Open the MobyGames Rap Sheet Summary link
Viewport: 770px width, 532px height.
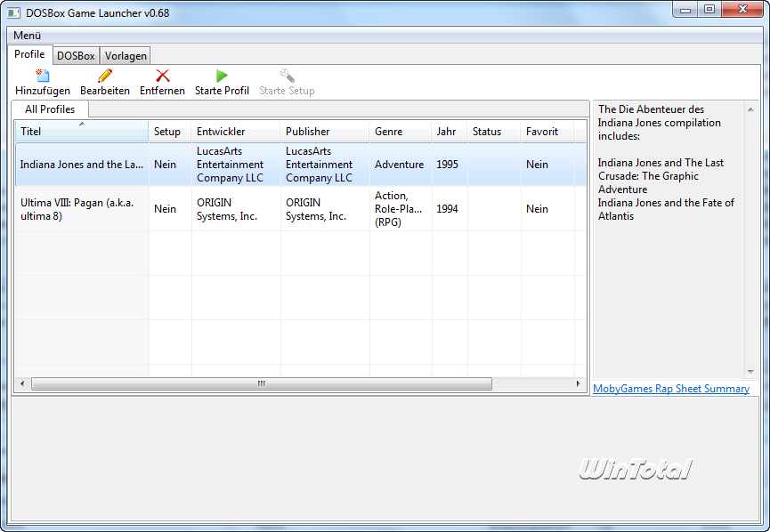[671, 389]
